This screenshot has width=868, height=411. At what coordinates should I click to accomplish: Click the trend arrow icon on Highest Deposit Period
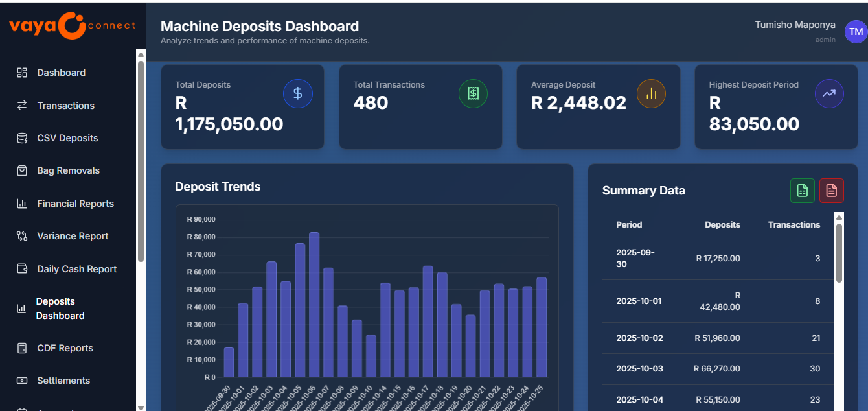point(829,93)
